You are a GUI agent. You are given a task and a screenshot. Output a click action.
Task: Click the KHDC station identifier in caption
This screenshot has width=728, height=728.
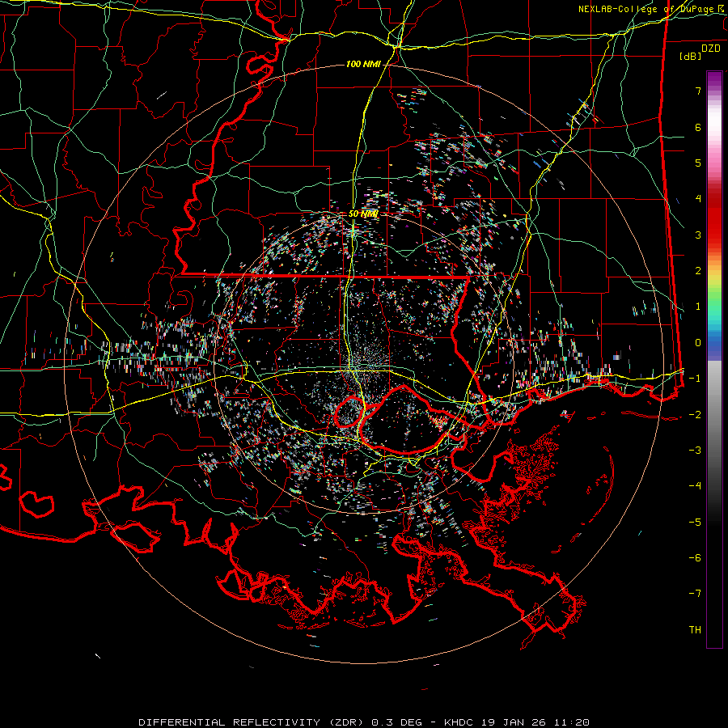click(460, 722)
